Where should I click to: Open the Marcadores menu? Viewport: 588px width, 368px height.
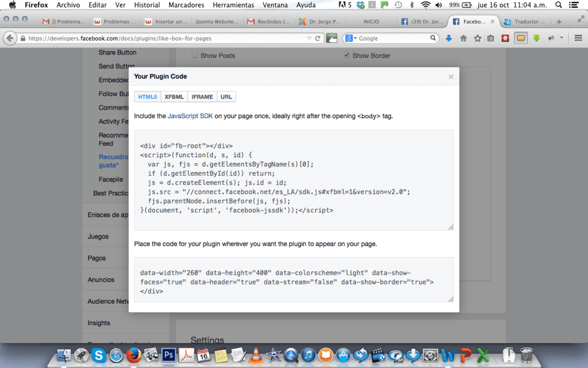click(x=187, y=5)
